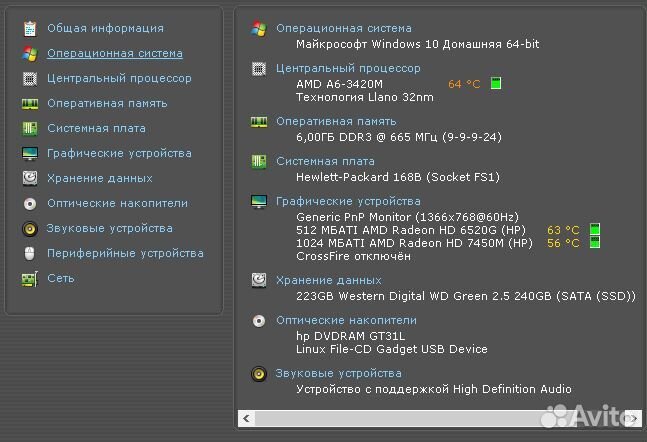This screenshot has width=647, height=442.
Task: Select Оптические накопители in sidebar
Action: click(x=118, y=203)
